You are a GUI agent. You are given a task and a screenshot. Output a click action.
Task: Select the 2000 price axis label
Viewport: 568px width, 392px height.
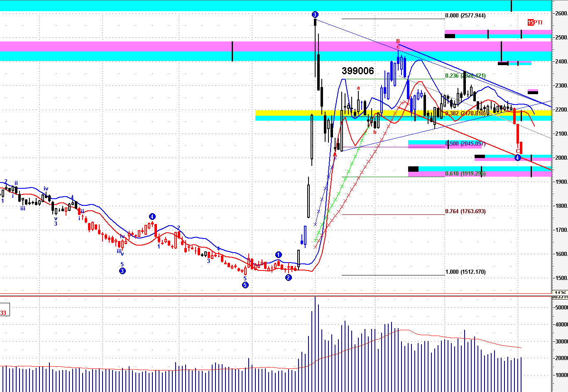pyautogui.click(x=561, y=158)
